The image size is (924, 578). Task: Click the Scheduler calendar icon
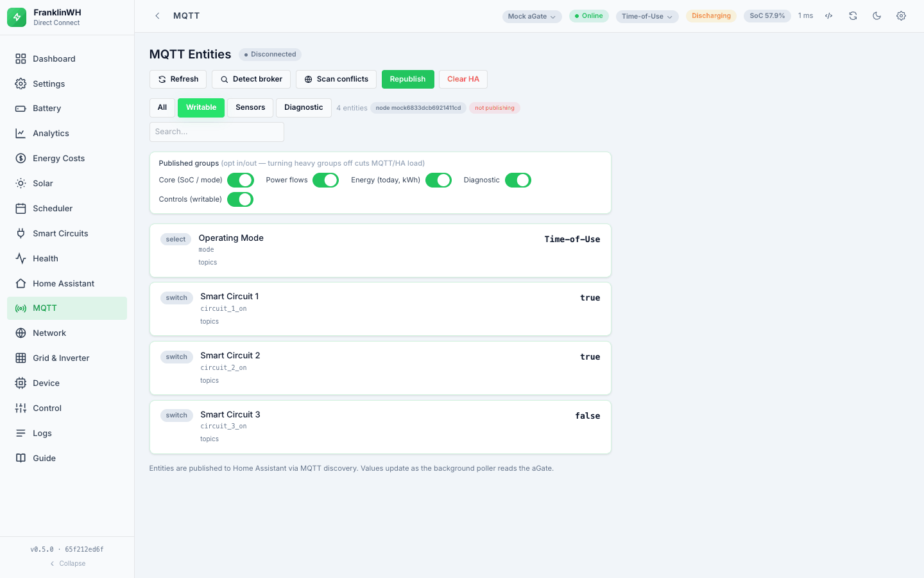(21, 208)
